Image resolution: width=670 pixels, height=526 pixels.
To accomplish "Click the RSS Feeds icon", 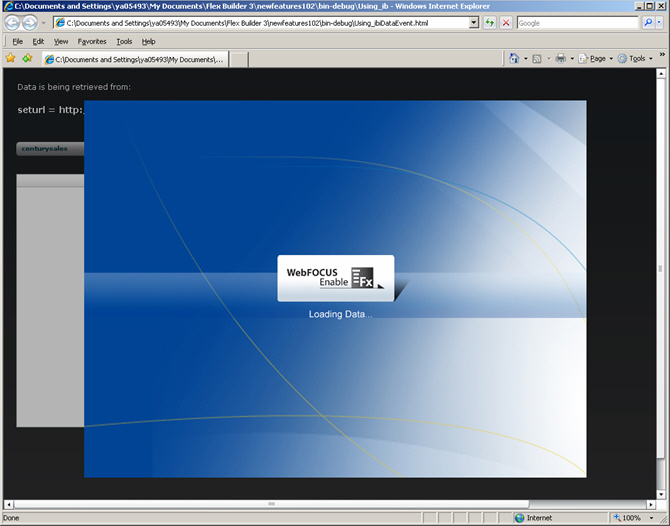I will (537, 59).
